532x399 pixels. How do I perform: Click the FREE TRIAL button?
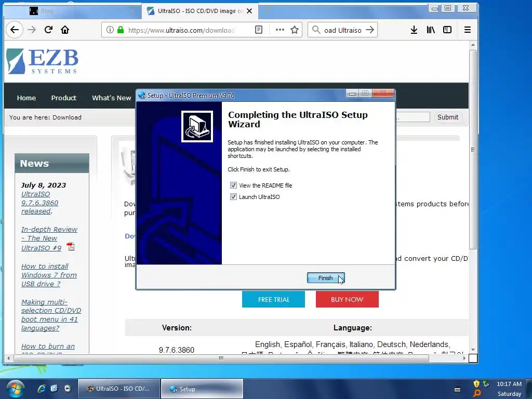point(273,299)
